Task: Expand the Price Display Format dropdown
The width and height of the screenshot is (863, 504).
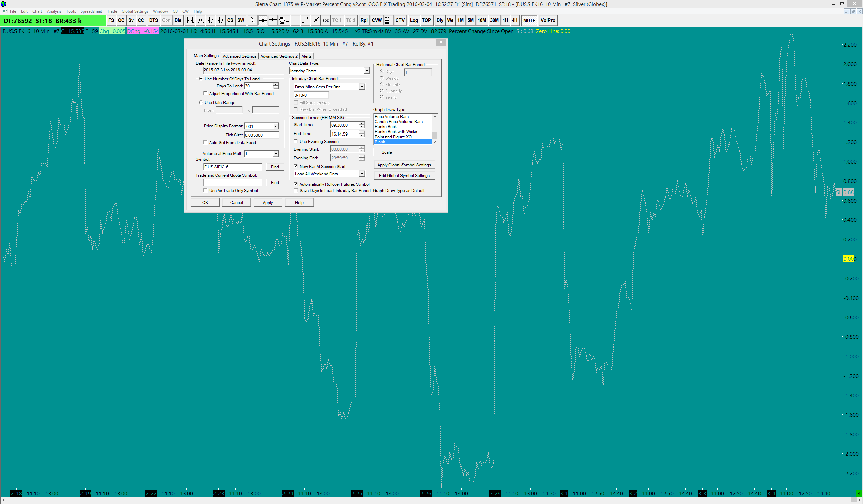Action: (275, 126)
